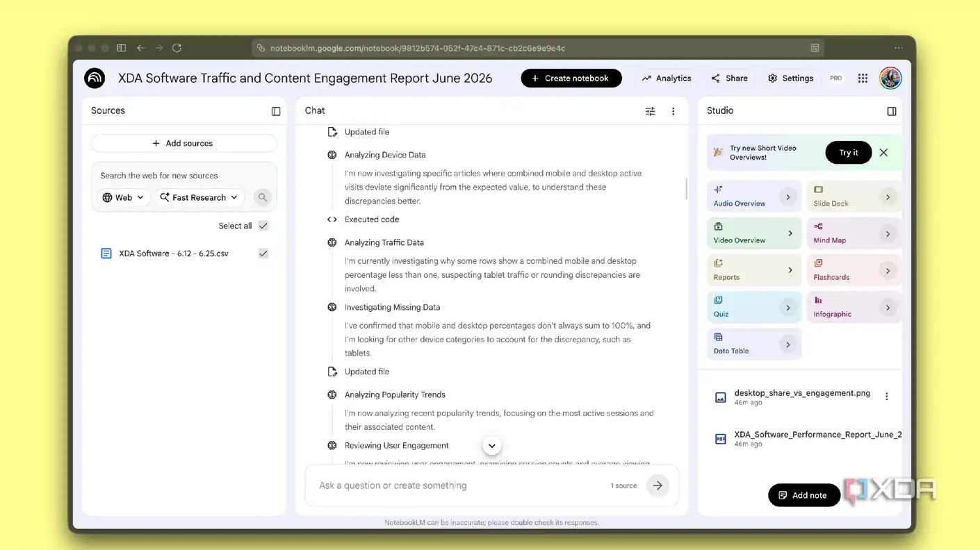The width and height of the screenshot is (980, 550).
Task: Click the Analyzing Traffic Data step
Action: click(x=384, y=242)
